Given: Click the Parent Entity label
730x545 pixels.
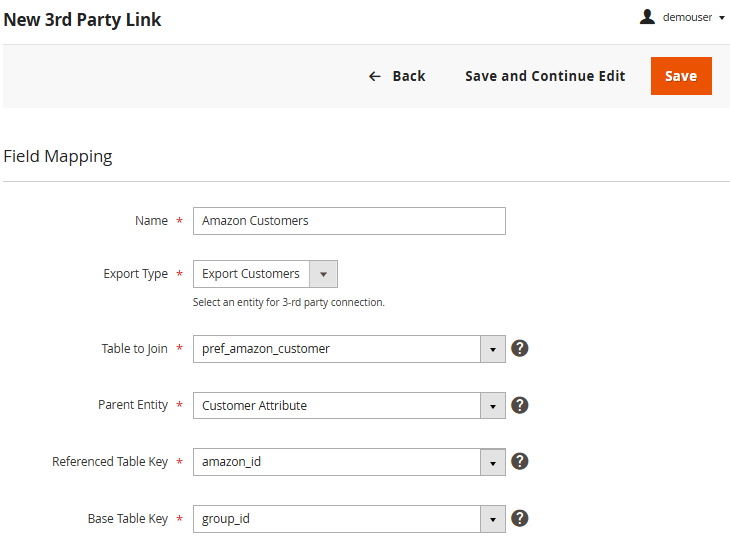Looking at the screenshot, I should [x=133, y=405].
